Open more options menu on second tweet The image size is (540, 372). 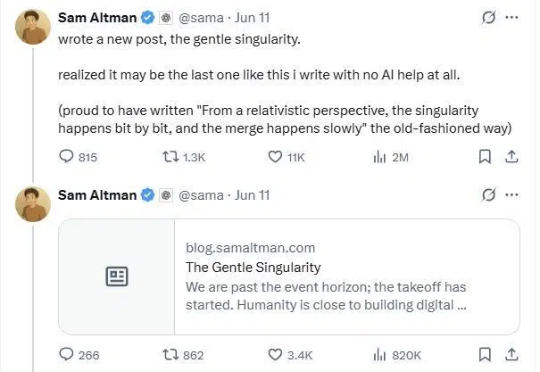click(x=512, y=195)
